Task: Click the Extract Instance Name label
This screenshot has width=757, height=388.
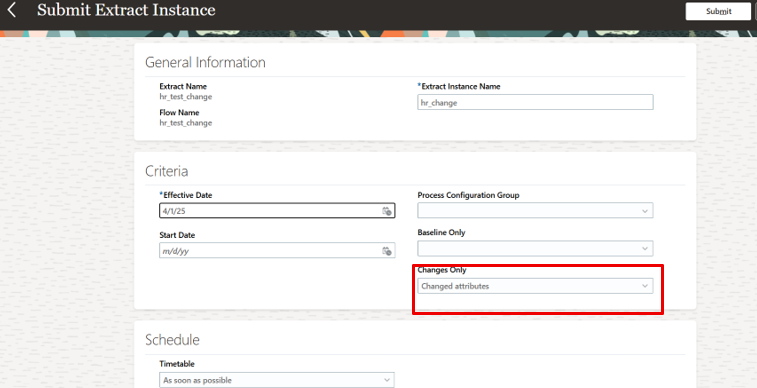Action: pyautogui.click(x=461, y=86)
